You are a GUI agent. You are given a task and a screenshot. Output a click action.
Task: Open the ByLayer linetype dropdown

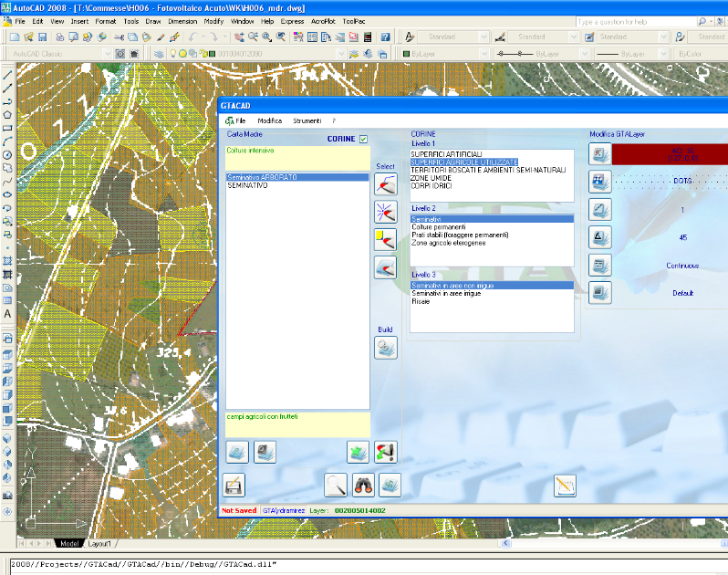pyautogui.click(x=585, y=54)
